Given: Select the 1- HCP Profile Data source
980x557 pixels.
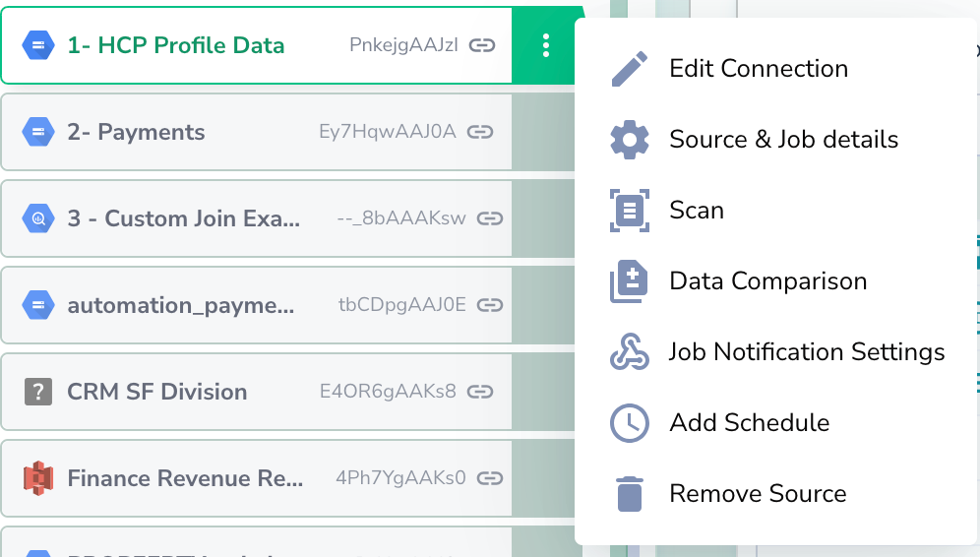Looking at the screenshot, I should 175,45.
